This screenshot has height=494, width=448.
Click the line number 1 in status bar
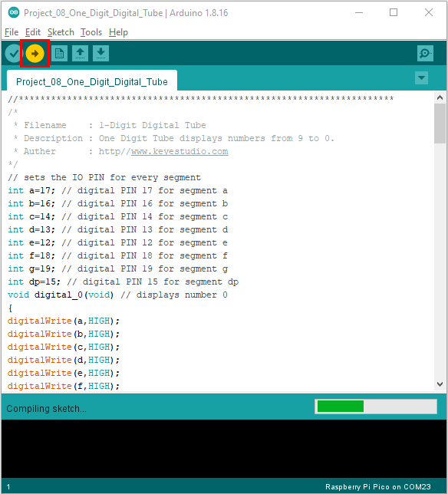click(8, 487)
